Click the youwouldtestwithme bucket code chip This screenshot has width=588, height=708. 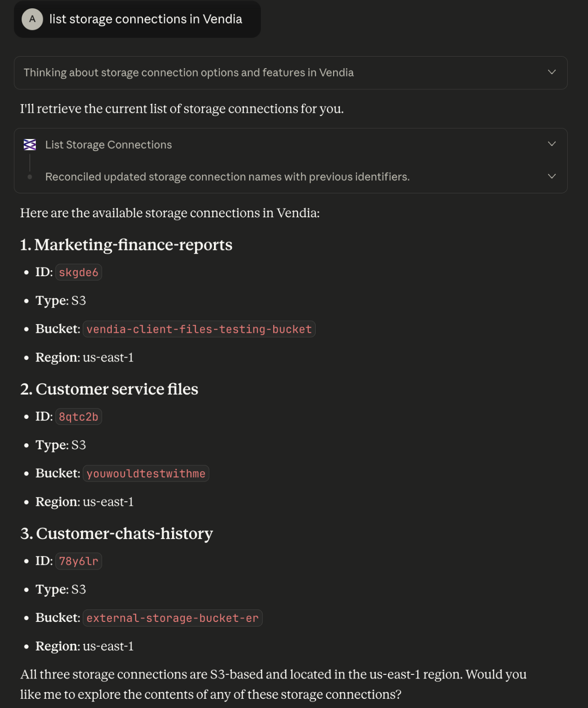tap(146, 474)
